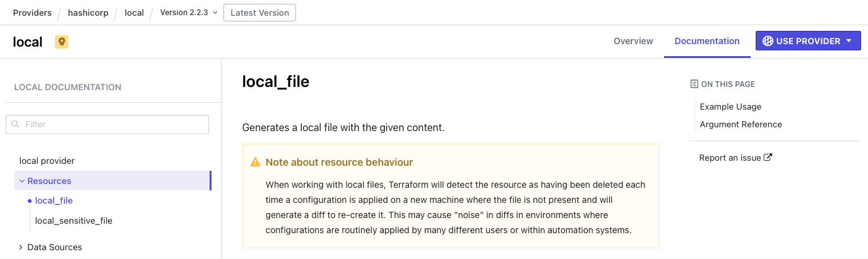Jump to Example Usage section

(730, 106)
